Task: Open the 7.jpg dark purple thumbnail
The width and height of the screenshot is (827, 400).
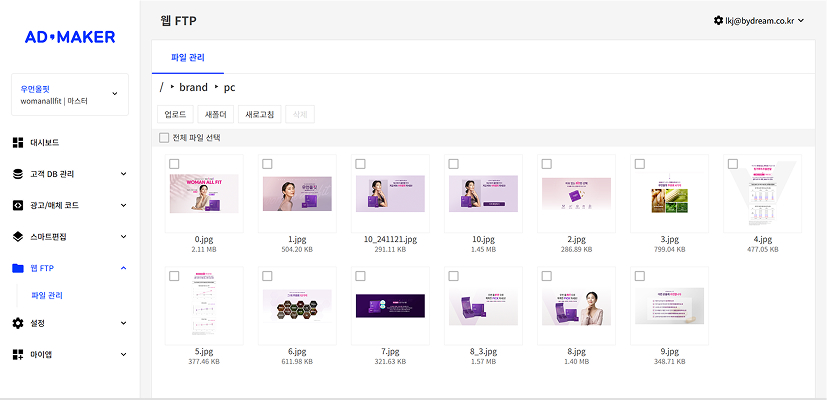Action: tap(390, 306)
